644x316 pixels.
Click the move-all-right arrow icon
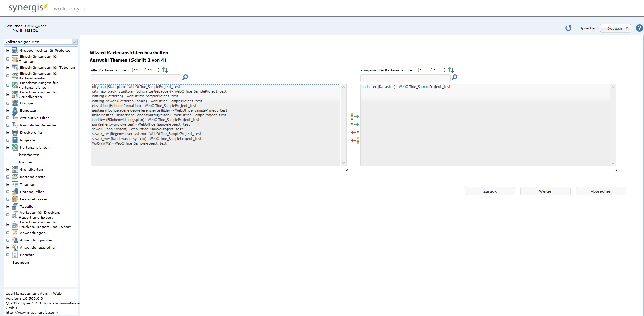click(355, 116)
